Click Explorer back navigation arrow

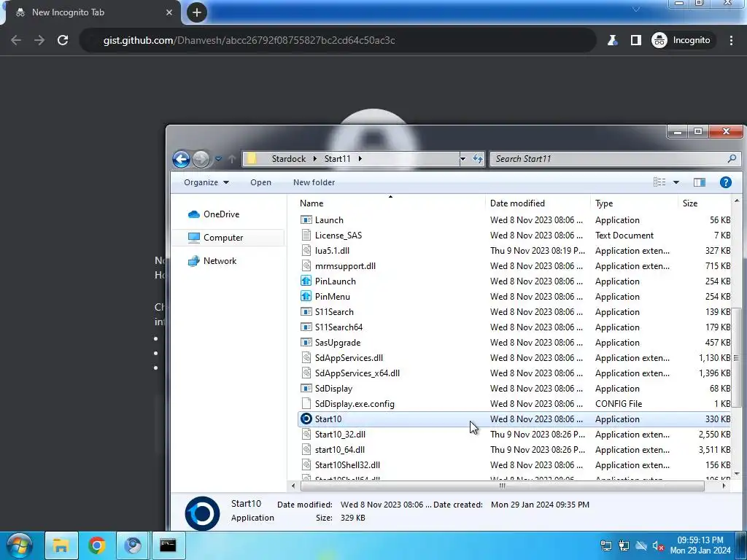(181, 159)
